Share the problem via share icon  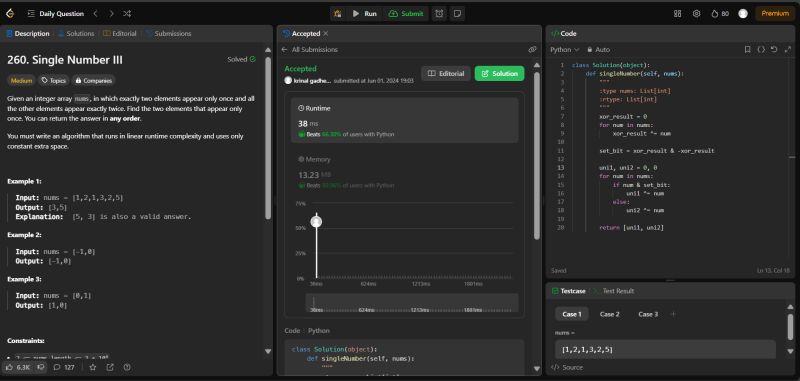click(x=110, y=367)
